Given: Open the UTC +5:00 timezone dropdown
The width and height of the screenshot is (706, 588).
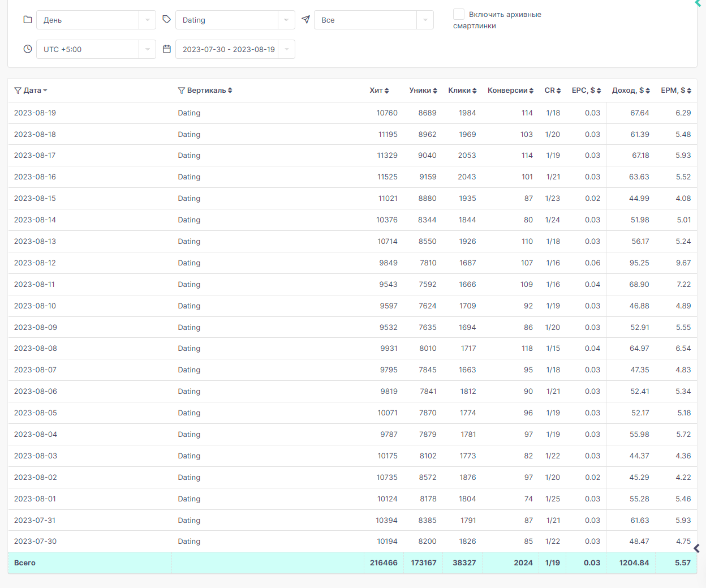Looking at the screenshot, I should click(x=96, y=49).
